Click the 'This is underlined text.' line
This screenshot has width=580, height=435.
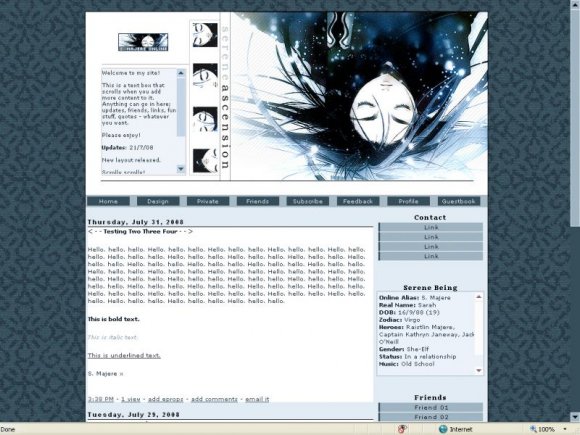(124, 355)
